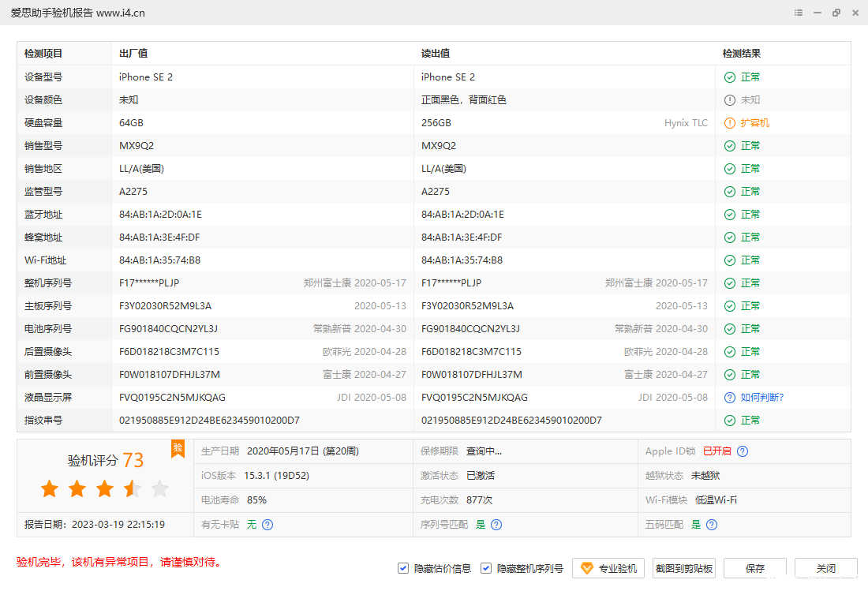The height and width of the screenshot is (591, 868).
Task: Click the 关闭 button
Action: (x=826, y=568)
